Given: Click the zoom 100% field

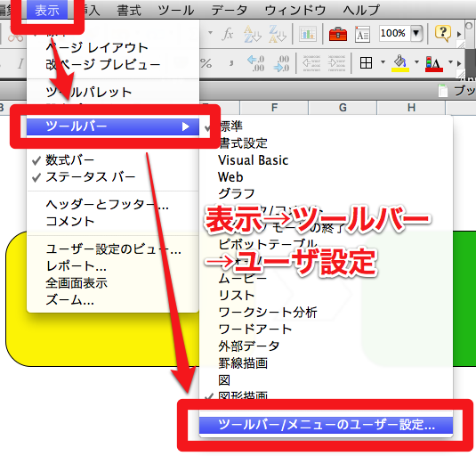Looking at the screenshot, I should click(x=395, y=33).
